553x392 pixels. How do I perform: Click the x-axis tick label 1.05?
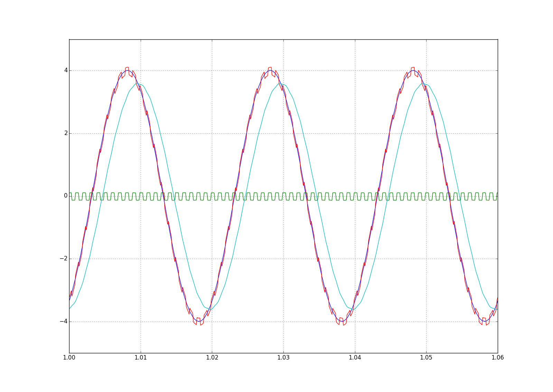click(426, 358)
